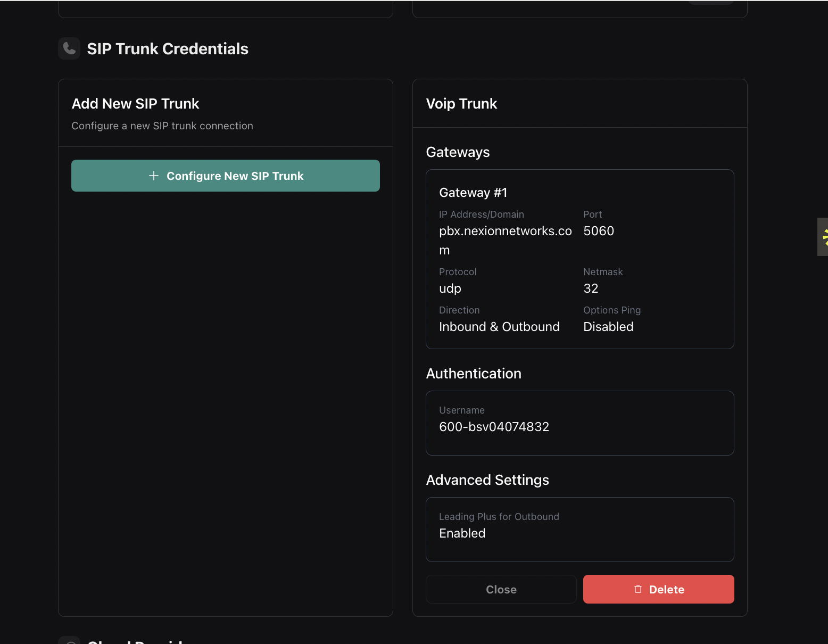
Task: Toggle the Options Ping setting for Gateway #1
Action: [608, 326]
